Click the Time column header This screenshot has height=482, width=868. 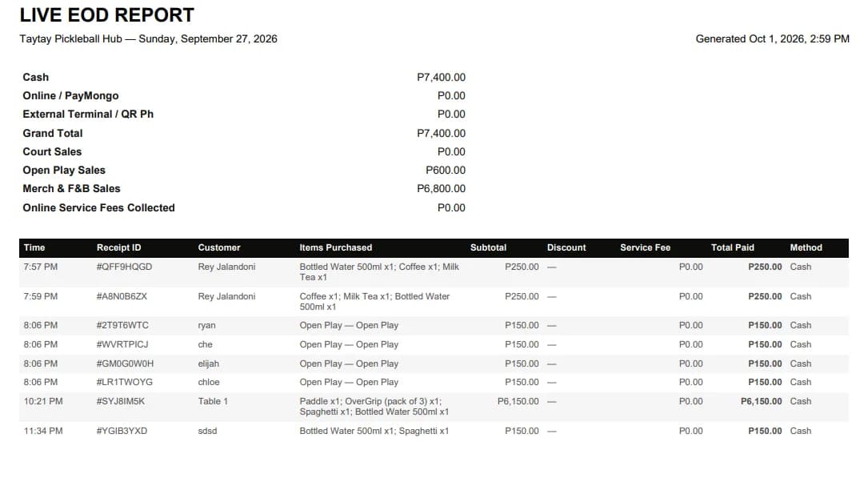click(34, 247)
